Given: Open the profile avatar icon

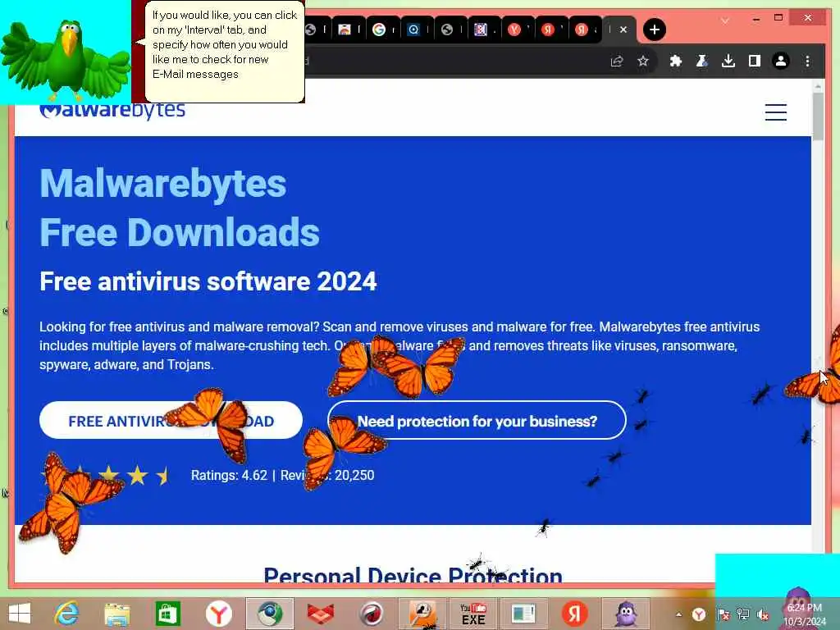Looking at the screenshot, I should 781,61.
